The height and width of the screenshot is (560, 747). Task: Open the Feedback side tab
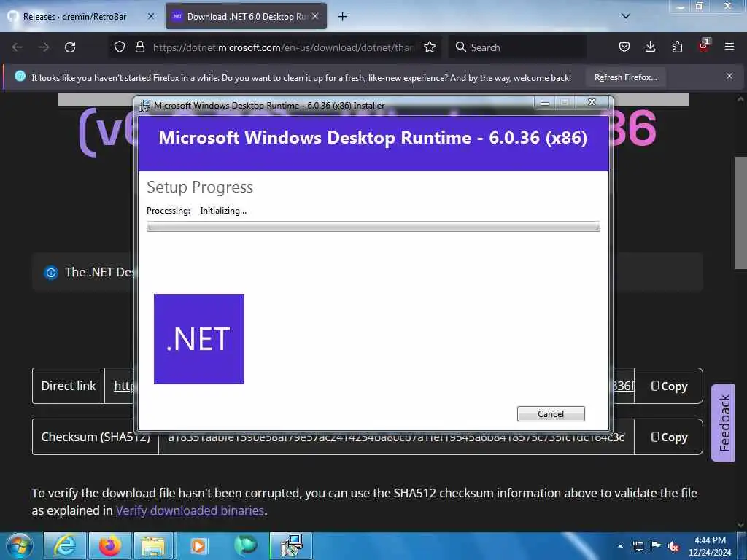tap(724, 423)
